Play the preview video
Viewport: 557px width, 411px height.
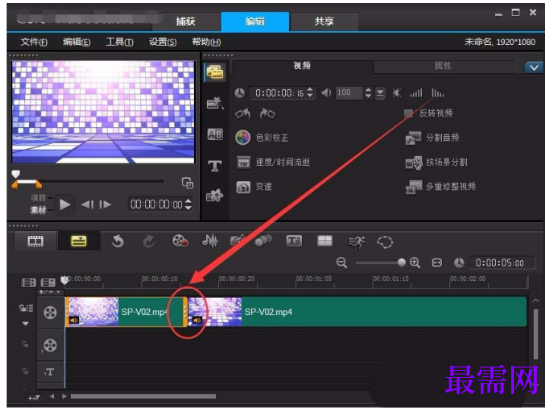(x=65, y=205)
